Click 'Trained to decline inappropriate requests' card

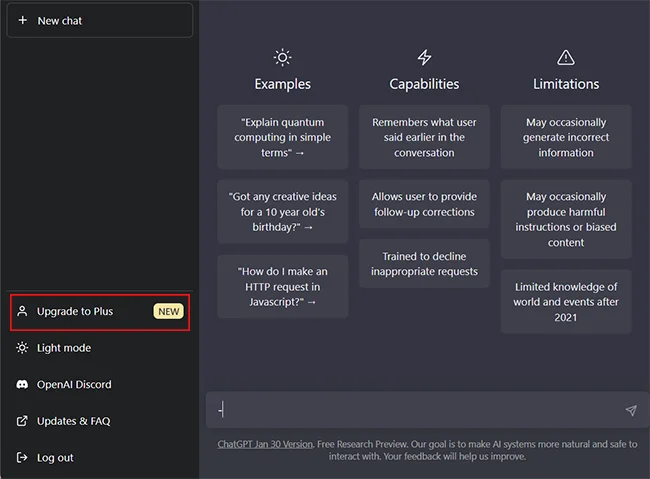(424, 264)
